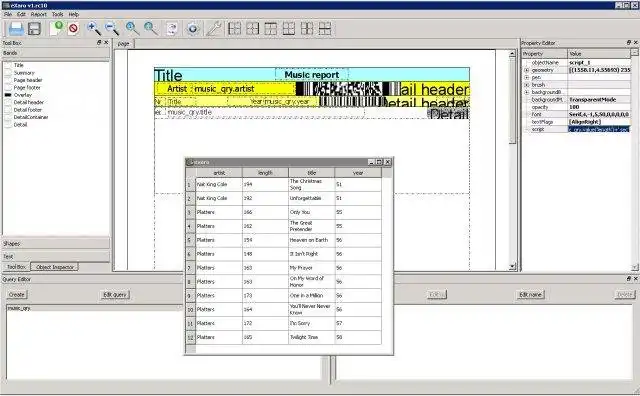
Task: Select the Detail footer band item
Action: [x=28, y=110]
